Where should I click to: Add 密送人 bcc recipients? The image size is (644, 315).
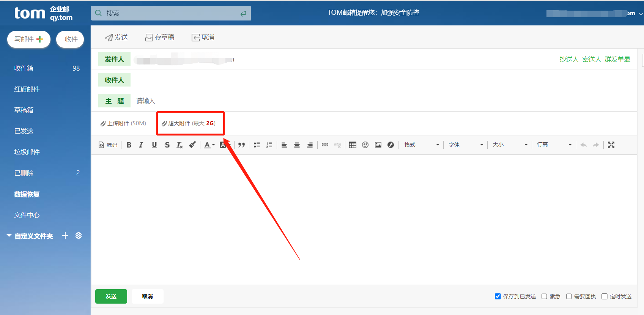pyautogui.click(x=592, y=59)
